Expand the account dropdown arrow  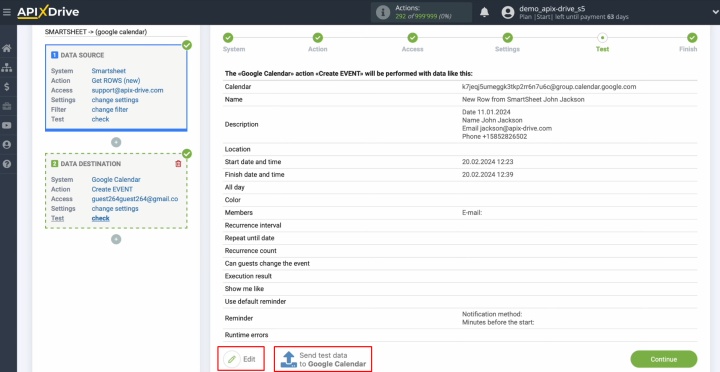(714, 12)
